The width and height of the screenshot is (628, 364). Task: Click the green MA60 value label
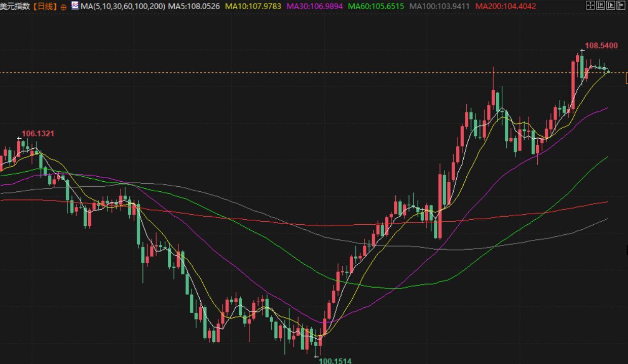tap(376, 7)
